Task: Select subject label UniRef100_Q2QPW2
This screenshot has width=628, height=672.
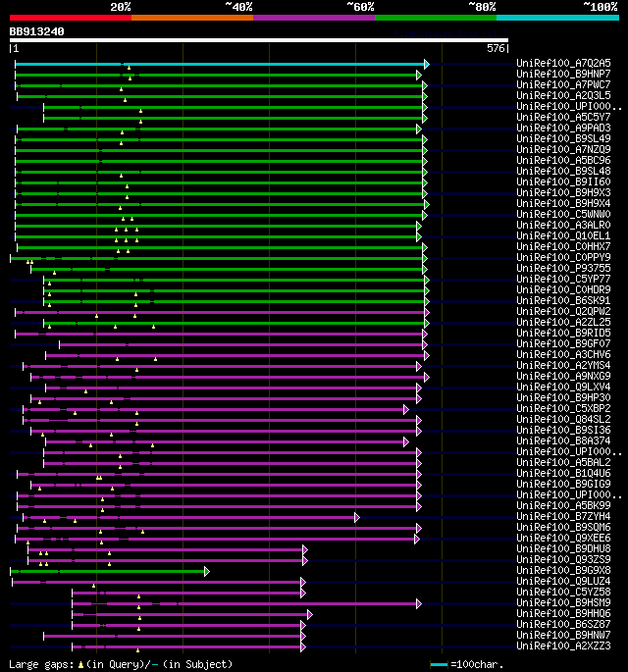Action: point(563,311)
